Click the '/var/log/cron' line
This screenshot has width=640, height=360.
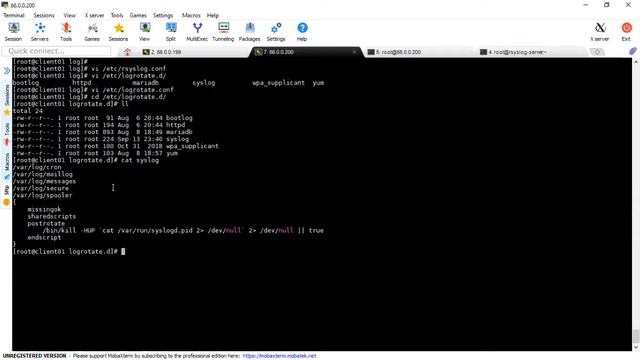pos(37,167)
